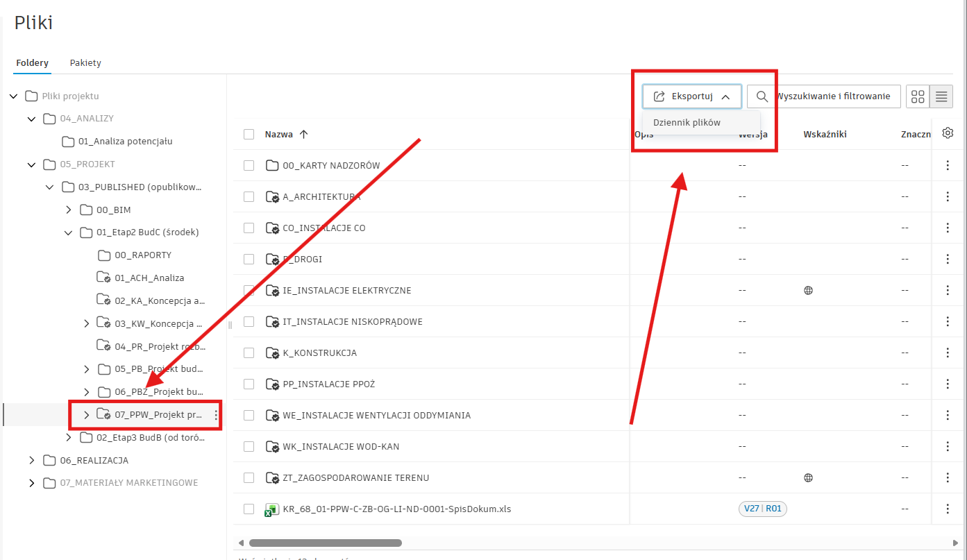Open three-dot menu for 07_PPW folder
Image resolution: width=967 pixels, height=560 pixels.
pos(216,415)
